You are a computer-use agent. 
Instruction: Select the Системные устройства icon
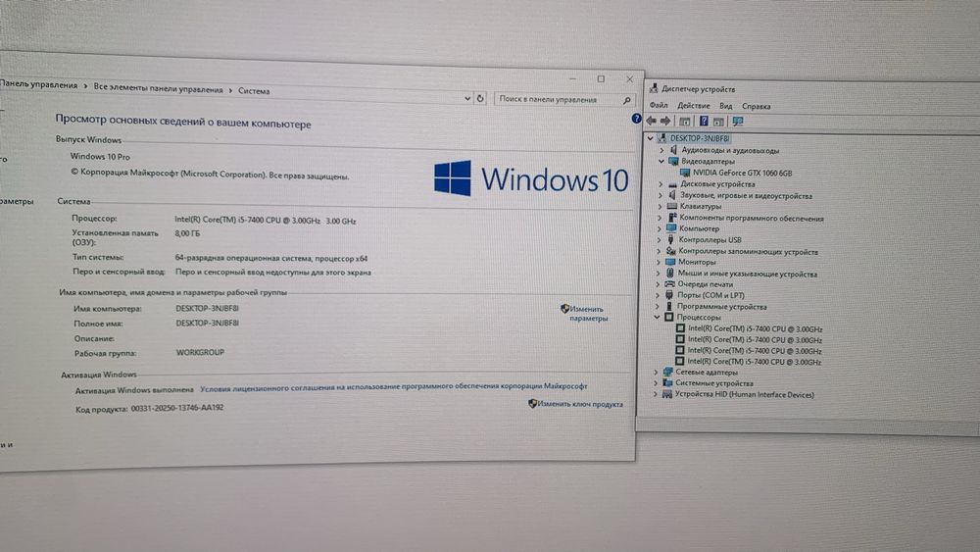(667, 383)
